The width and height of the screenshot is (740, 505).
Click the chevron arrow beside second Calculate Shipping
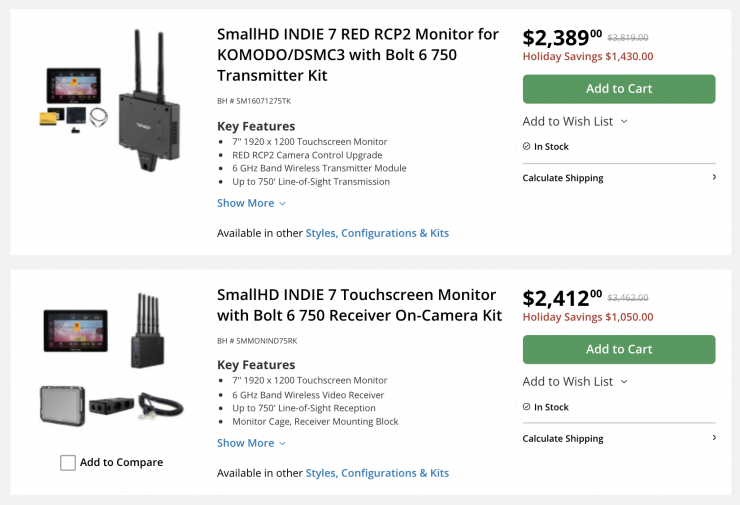coord(713,437)
